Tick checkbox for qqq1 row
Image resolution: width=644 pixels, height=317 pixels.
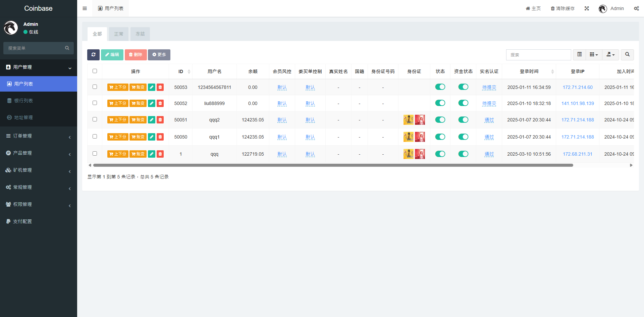(x=95, y=137)
